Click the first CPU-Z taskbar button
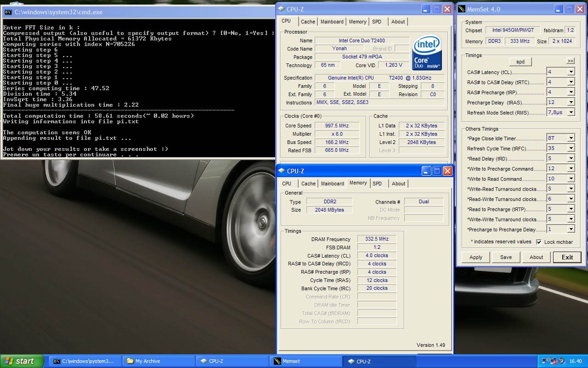The height and width of the screenshot is (368, 588). (x=232, y=361)
